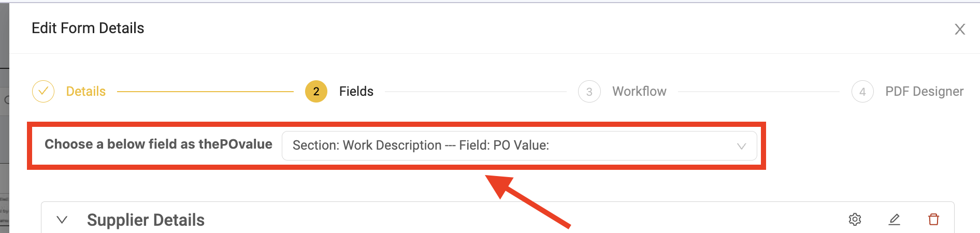
Task: Click the 'Choose a below field' label
Action: [x=158, y=144]
